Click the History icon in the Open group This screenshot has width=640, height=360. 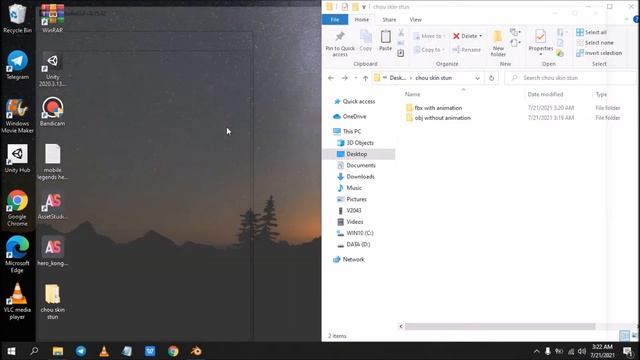coord(560,53)
